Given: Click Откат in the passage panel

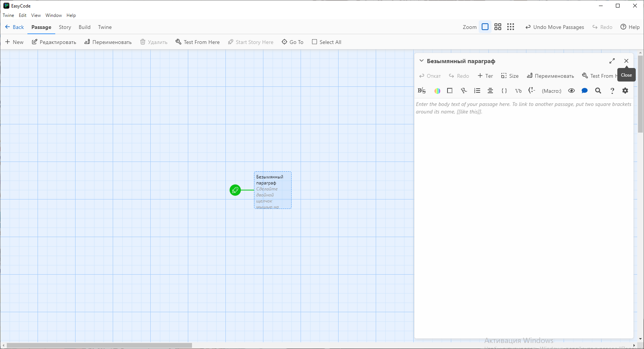Looking at the screenshot, I should click(x=430, y=76).
